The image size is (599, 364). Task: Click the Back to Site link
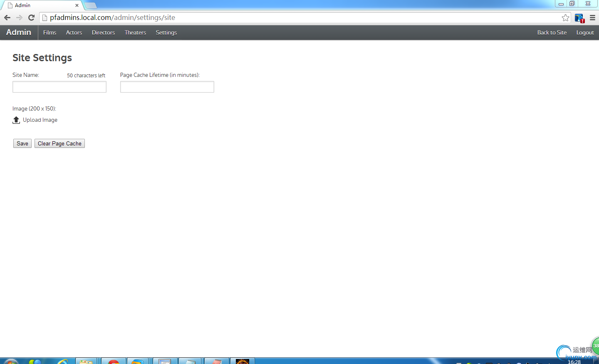tap(552, 32)
